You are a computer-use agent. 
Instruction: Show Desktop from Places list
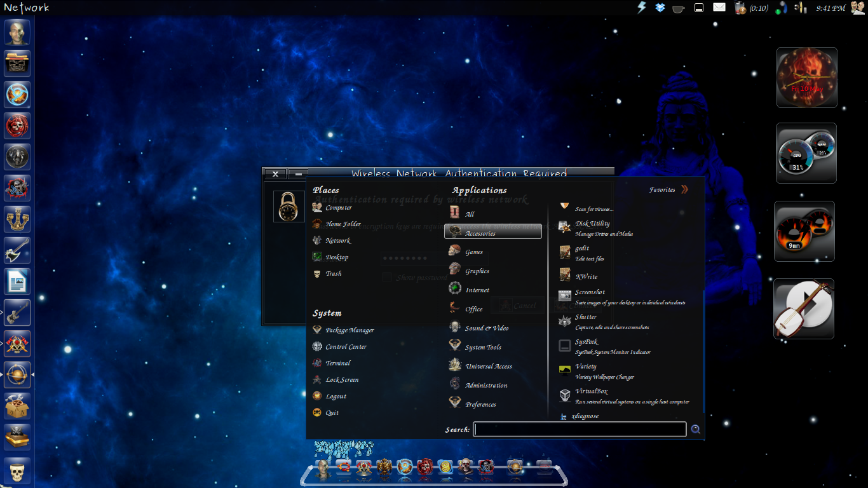pos(330,257)
